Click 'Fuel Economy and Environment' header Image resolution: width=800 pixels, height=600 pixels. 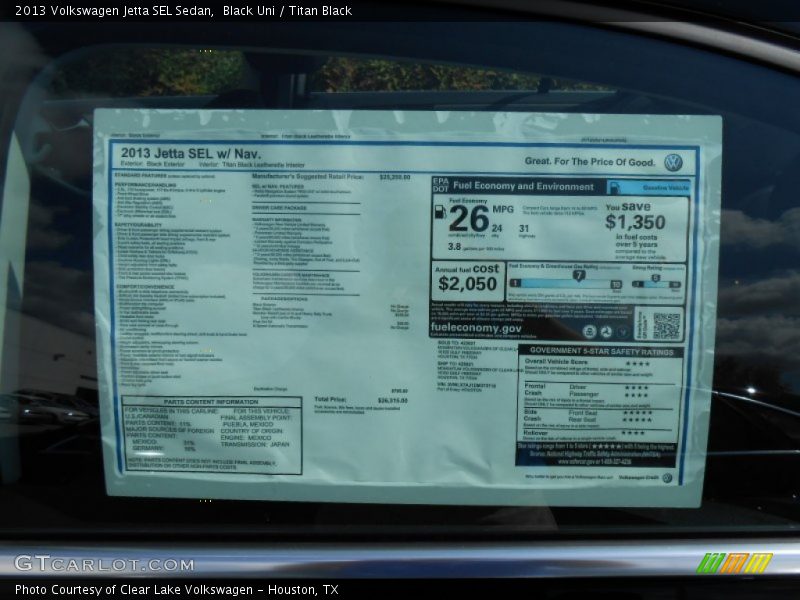(523, 186)
